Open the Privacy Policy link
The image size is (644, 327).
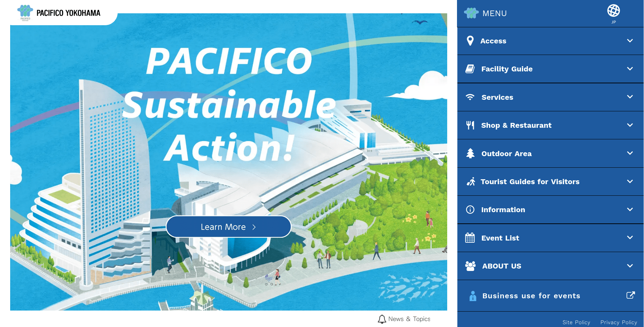click(618, 322)
